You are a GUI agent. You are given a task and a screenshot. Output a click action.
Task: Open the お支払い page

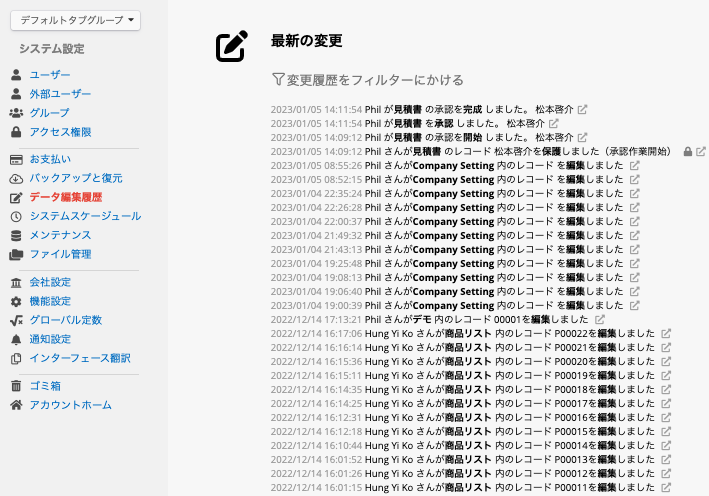coord(50,159)
